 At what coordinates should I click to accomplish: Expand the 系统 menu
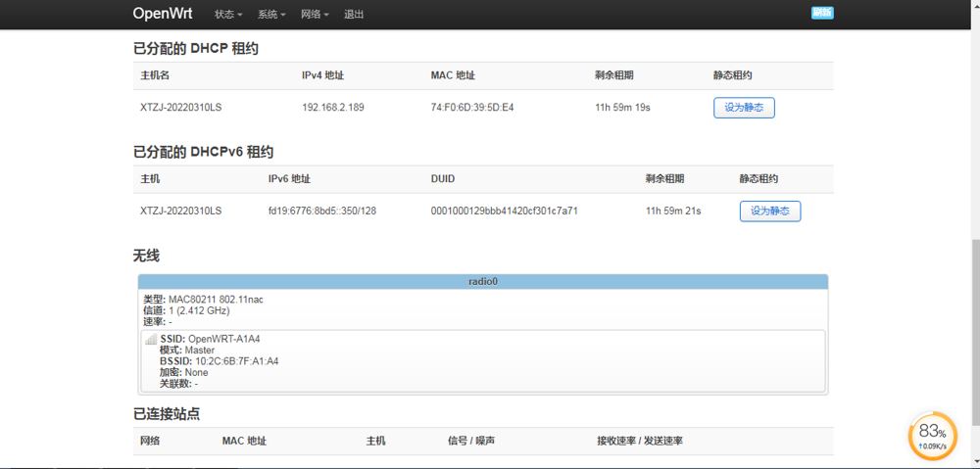coord(271,15)
